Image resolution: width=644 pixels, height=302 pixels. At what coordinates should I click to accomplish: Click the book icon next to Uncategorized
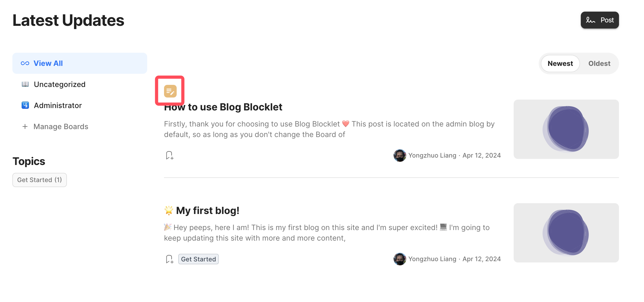point(25,84)
